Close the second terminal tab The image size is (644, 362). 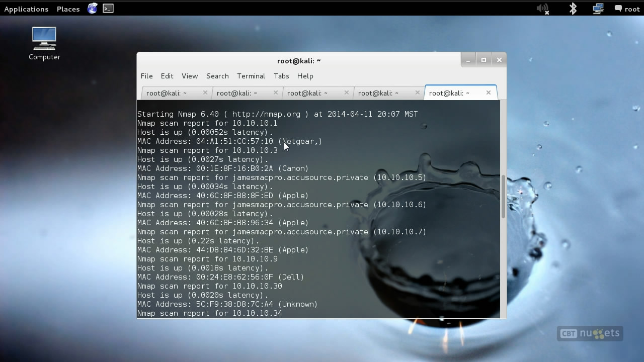(276, 93)
